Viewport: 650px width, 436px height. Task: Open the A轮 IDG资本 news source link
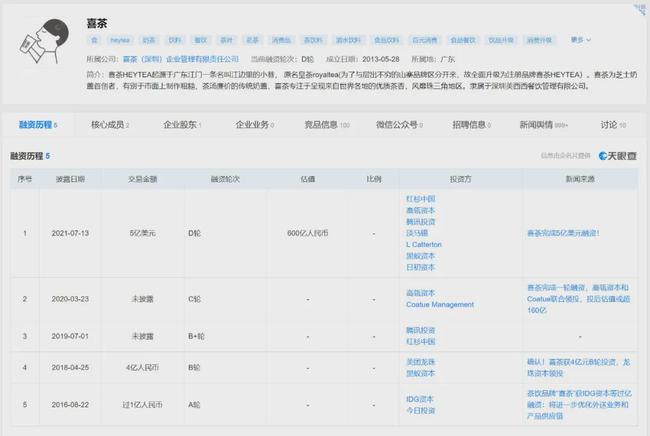(x=579, y=405)
